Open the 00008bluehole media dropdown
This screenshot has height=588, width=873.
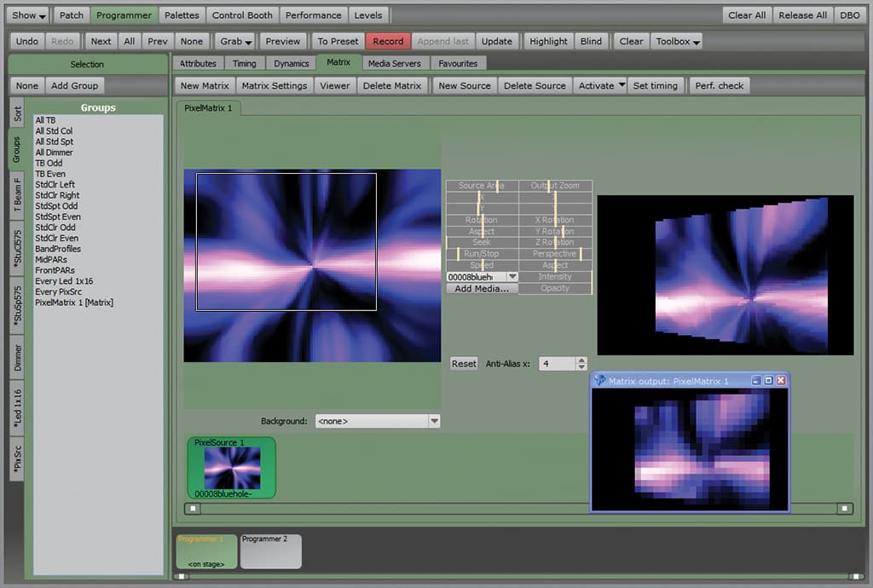(512, 276)
